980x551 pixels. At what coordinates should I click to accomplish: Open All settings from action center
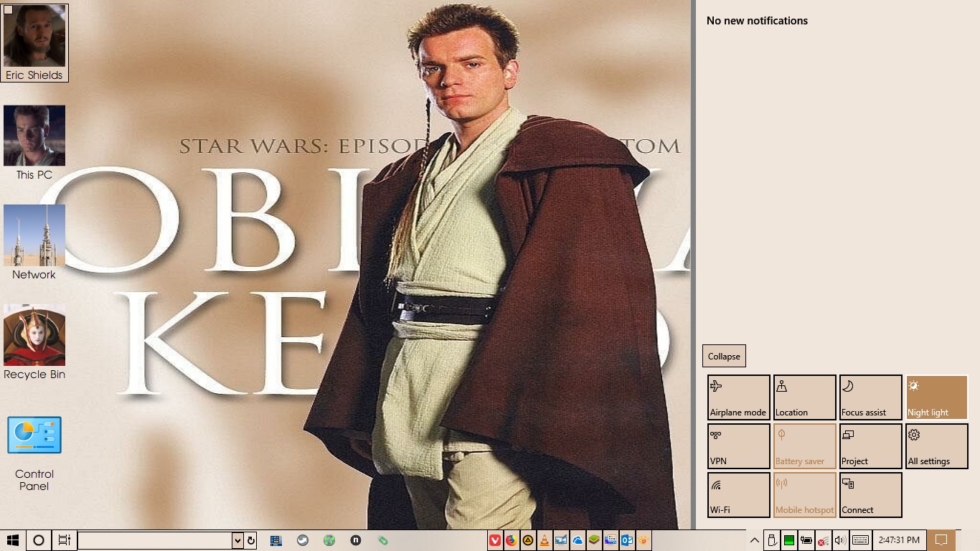click(937, 446)
